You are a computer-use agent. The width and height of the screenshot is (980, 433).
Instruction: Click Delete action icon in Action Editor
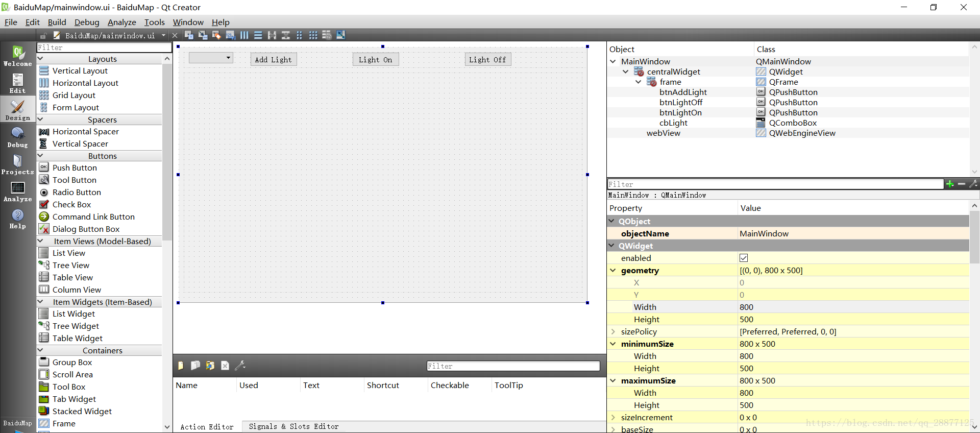[225, 366]
